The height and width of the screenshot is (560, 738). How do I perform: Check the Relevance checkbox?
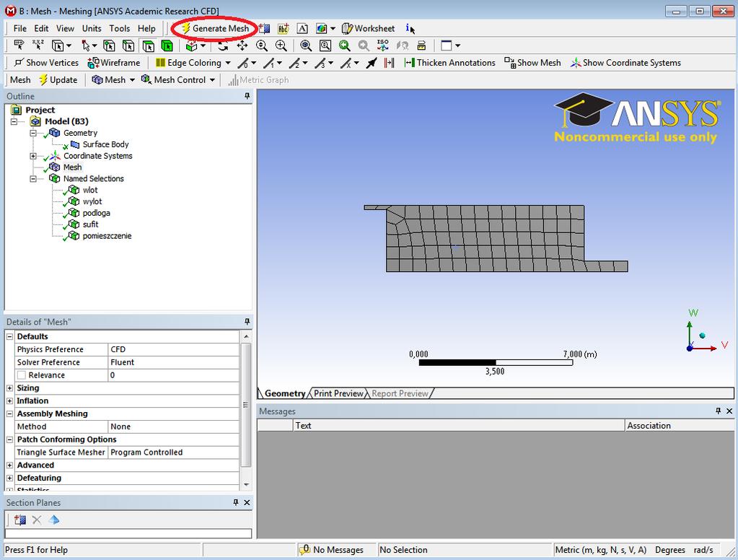click(21, 375)
